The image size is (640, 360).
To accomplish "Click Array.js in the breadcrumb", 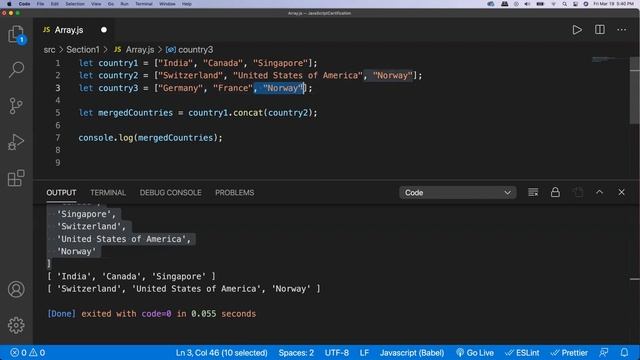I will [140, 50].
